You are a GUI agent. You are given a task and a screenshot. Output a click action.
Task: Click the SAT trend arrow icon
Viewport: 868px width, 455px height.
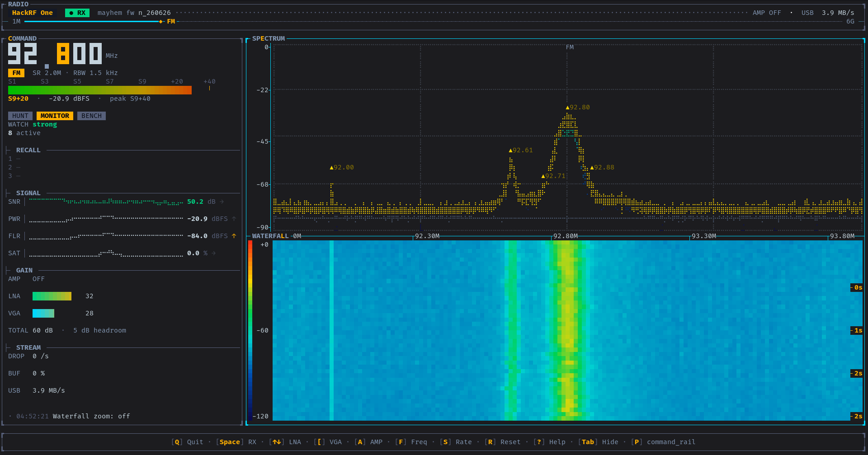tap(213, 253)
